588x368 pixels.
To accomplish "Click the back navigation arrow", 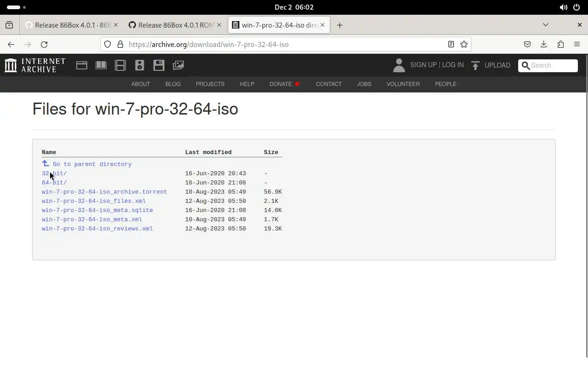I will click(x=11, y=44).
